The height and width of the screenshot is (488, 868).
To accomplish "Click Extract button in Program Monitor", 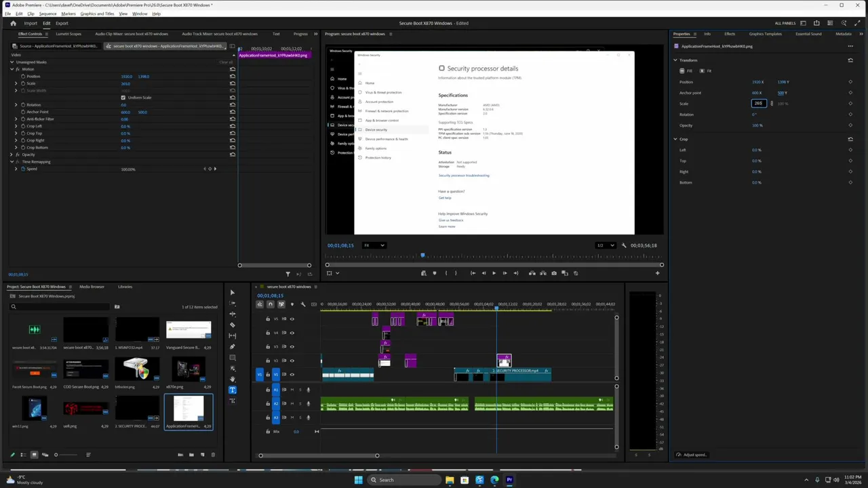I will pyautogui.click(x=543, y=273).
